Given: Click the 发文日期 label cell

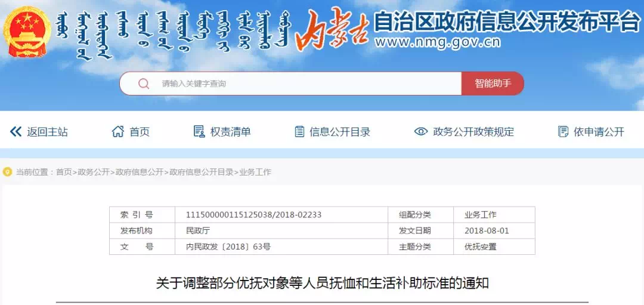Looking at the screenshot, I should [420, 230].
